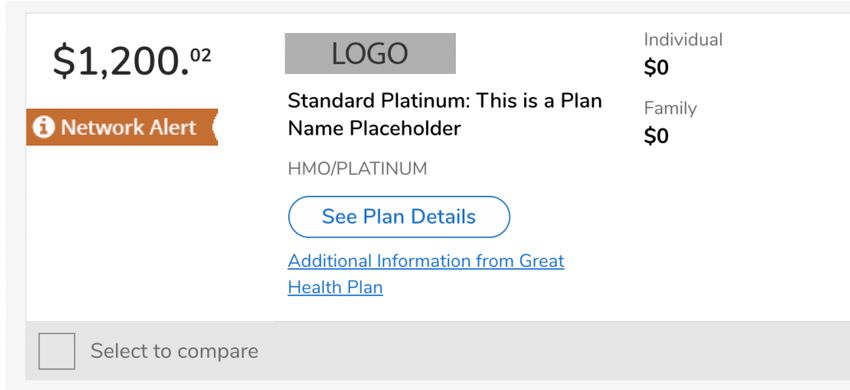The image size is (850, 390).
Task: Click the gray LOGO placeholder image
Action: (x=370, y=53)
